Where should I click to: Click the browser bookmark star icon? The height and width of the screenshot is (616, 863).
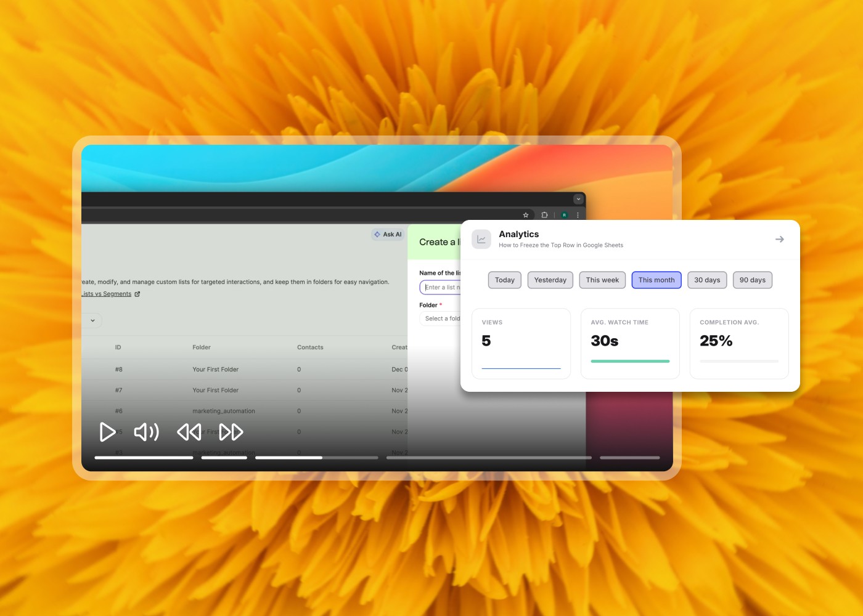click(x=526, y=215)
